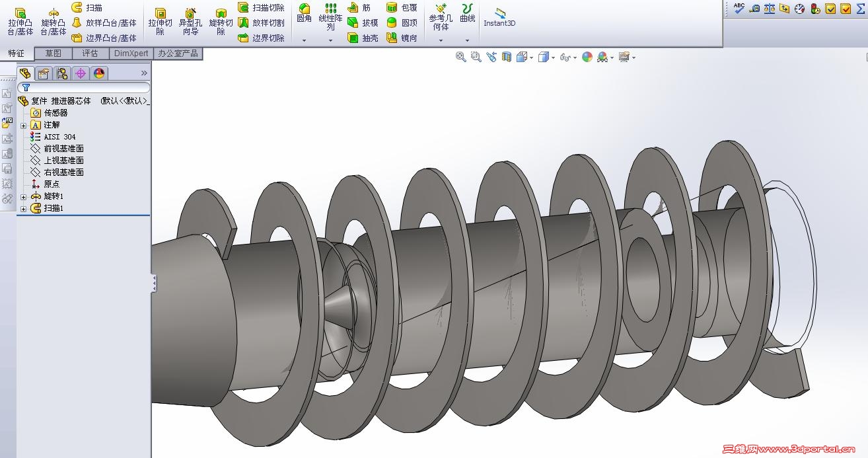Choose the 放样切割 lofted cut tool

click(x=261, y=22)
